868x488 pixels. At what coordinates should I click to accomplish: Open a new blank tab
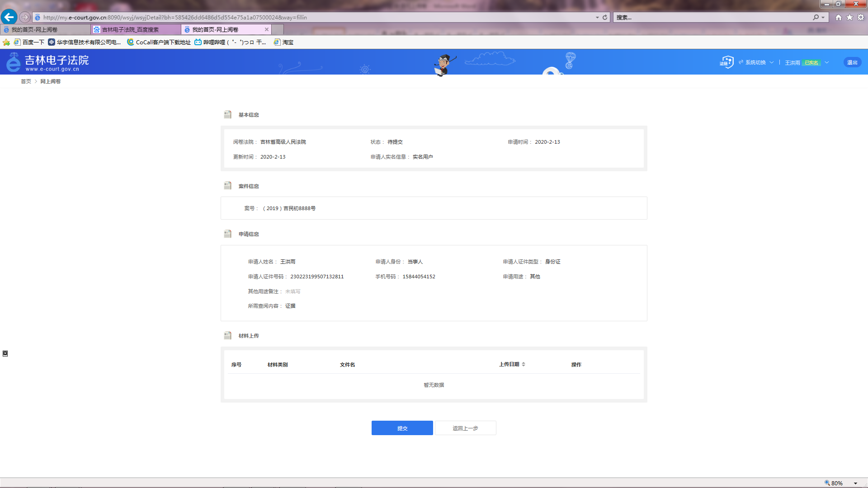pyautogui.click(x=278, y=29)
